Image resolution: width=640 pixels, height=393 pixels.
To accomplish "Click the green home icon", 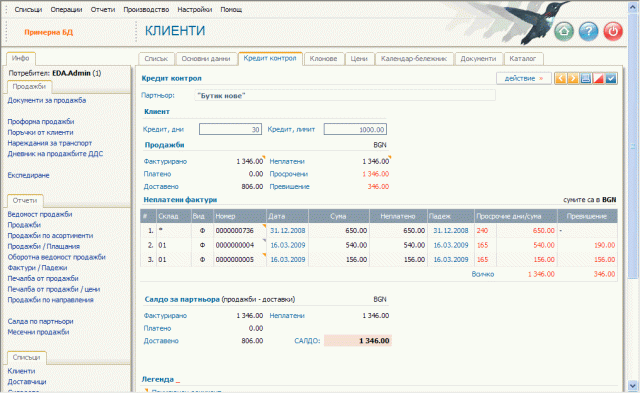I will point(564,31).
